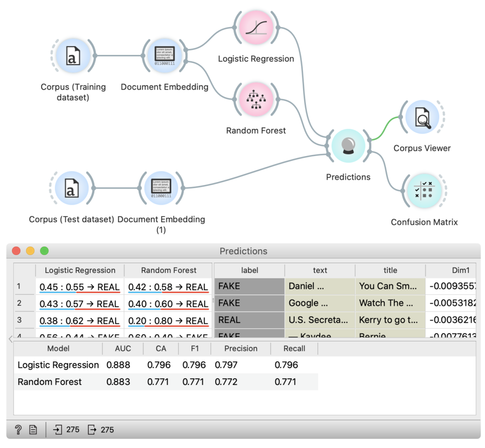485x448 pixels.
Task: Sort by the label column header
Action: (249, 270)
